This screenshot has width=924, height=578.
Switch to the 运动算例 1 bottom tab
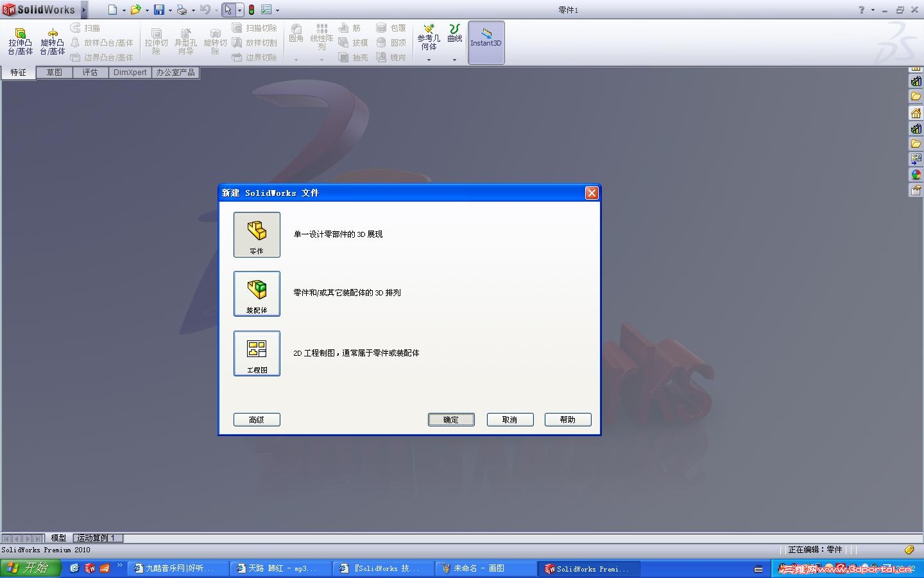click(x=97, y=538)
